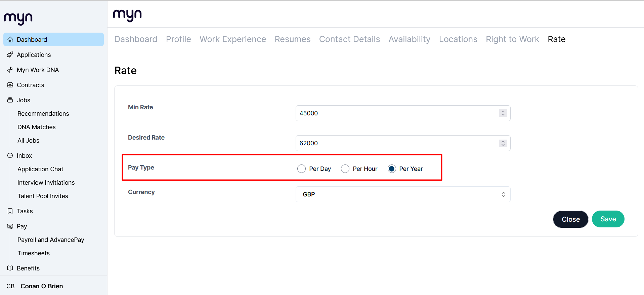Open the Locations tab
Screen dimensions: 644x295
(x=458, y=39)
